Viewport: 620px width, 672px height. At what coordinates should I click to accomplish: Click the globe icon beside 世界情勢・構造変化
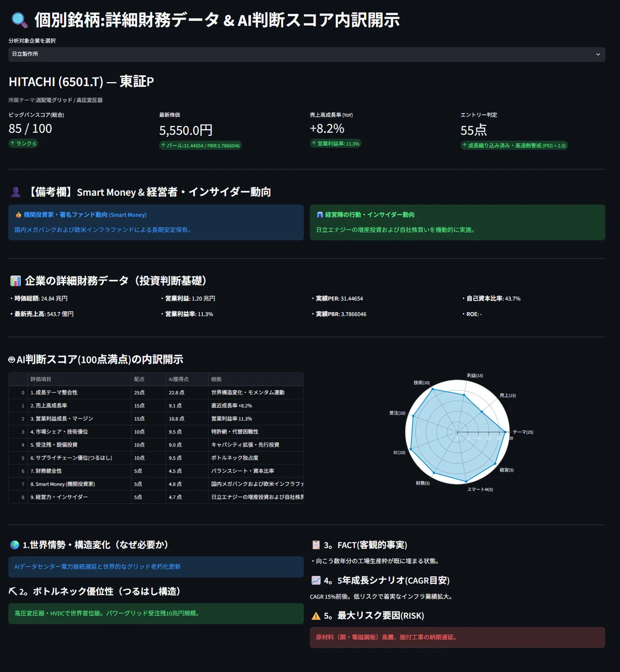pyautogui.click(x=15, y=545)
